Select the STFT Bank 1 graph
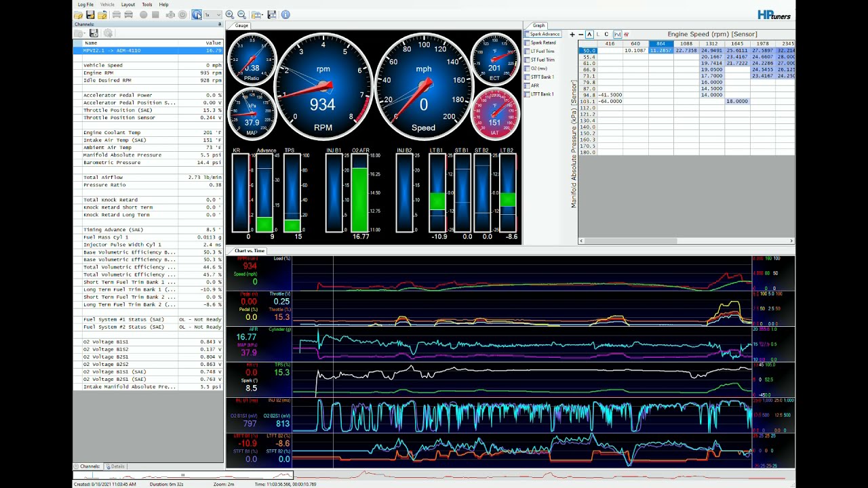868x488 pixels. 540,77
